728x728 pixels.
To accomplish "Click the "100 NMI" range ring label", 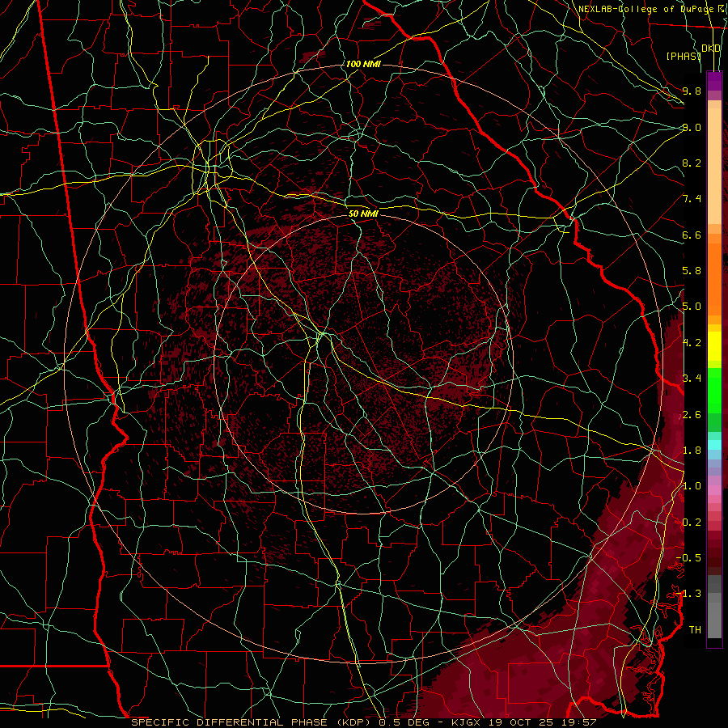I will pyautogui.click(x=363, y=64).
